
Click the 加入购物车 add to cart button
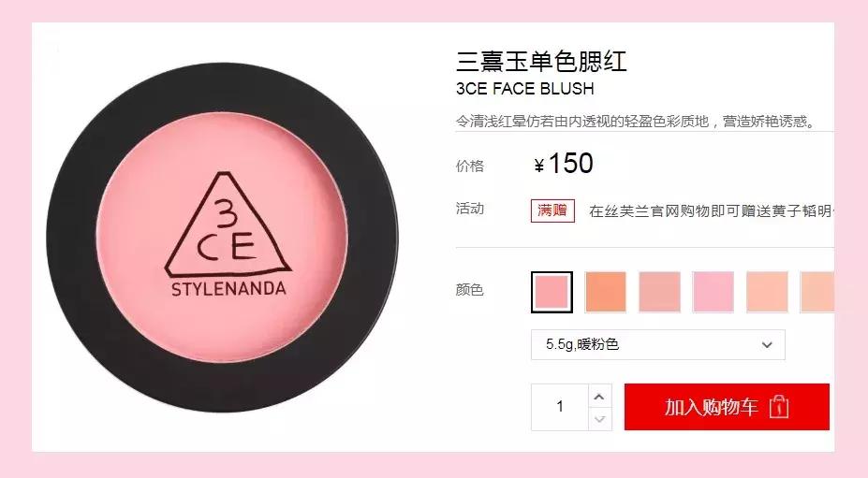(x=727, y=407)
